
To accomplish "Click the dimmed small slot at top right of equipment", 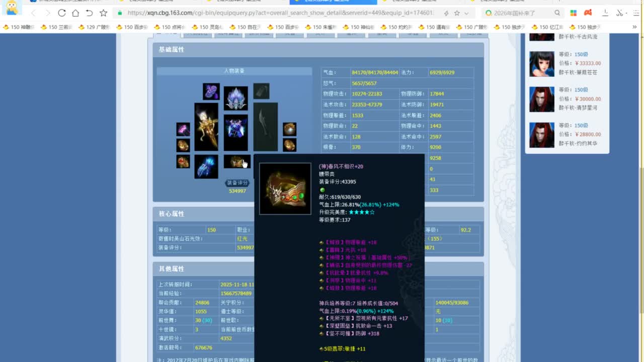I will 261,91.
